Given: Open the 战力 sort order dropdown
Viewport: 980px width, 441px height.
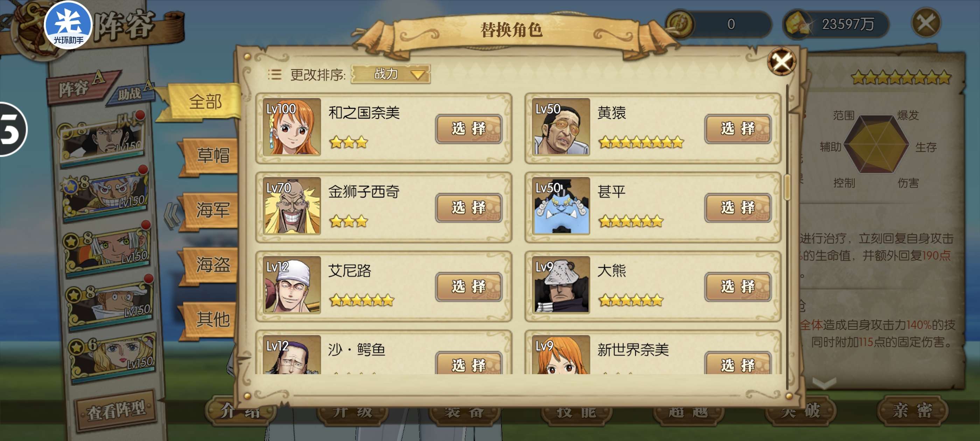Looking at the screenshot, I should [390, 74].
